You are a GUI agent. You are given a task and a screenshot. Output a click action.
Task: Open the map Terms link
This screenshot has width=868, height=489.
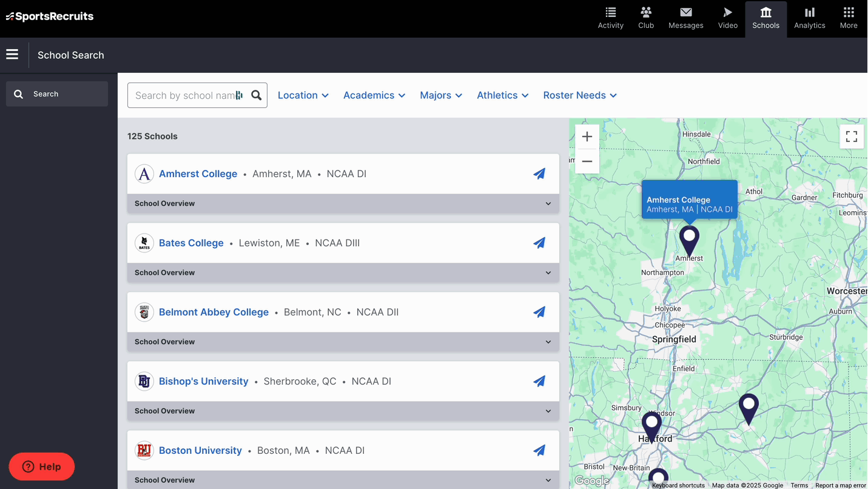pos(799,485)
